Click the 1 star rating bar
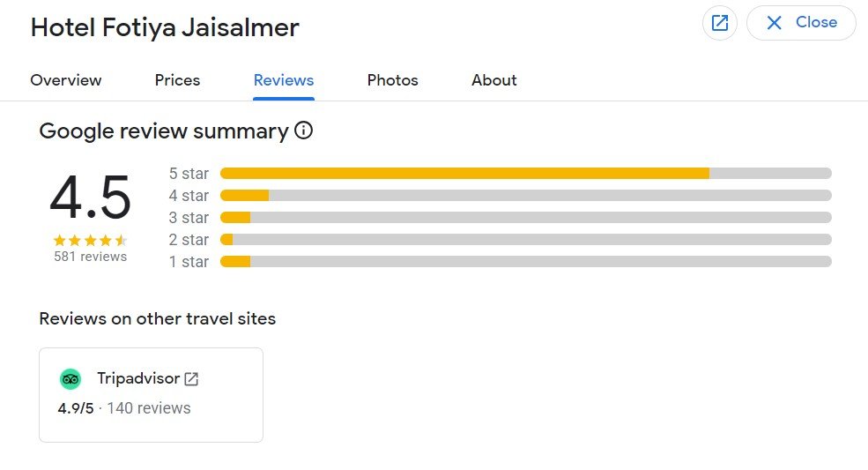Image resolution: width=868 pixels, height=470 pixels. [x=525, y=262]
